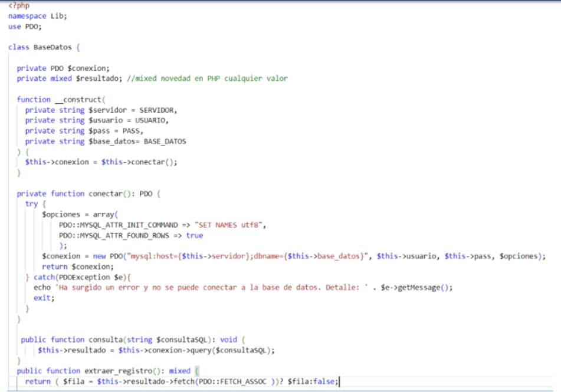This screenshot has height=392, width=561.
Task: Click the 'SERVIDOR' constant
Action: tap(156, 110)
